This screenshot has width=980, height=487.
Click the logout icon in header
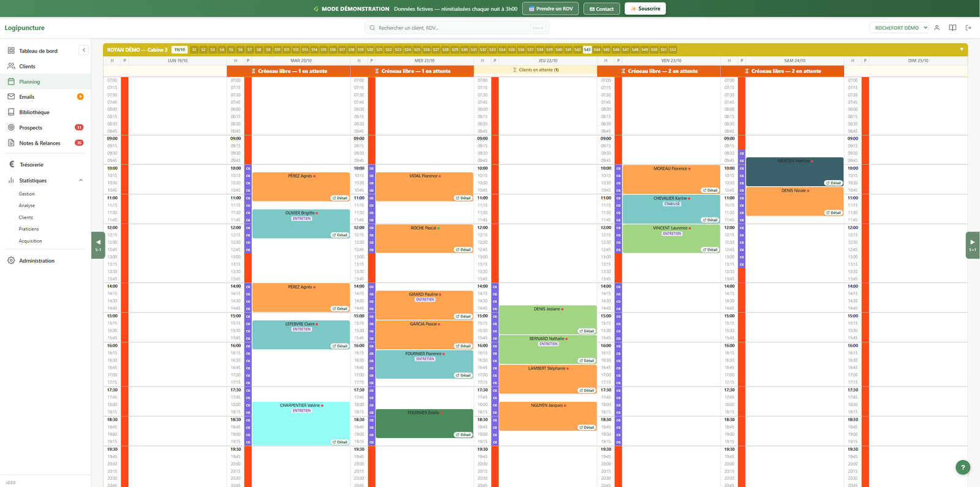(968, 28)
